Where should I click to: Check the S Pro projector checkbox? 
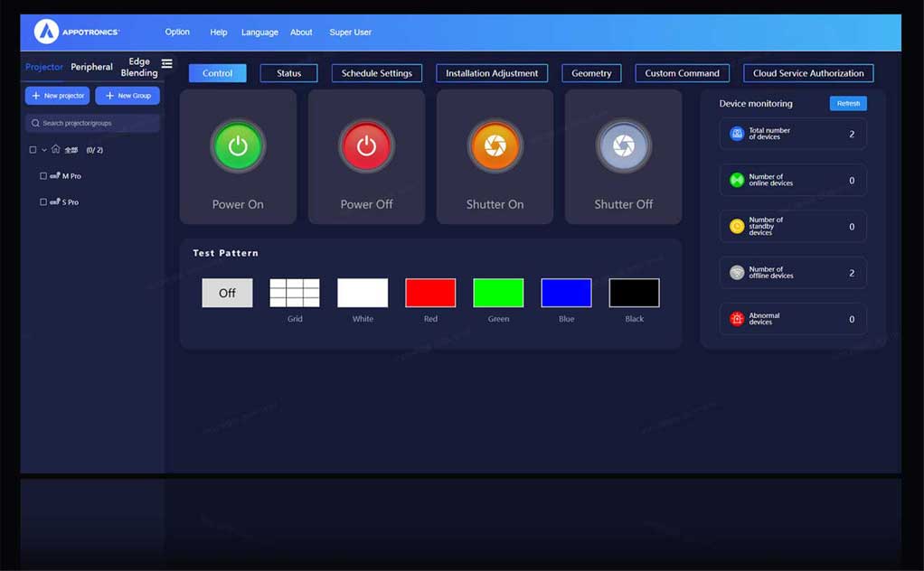43,202
